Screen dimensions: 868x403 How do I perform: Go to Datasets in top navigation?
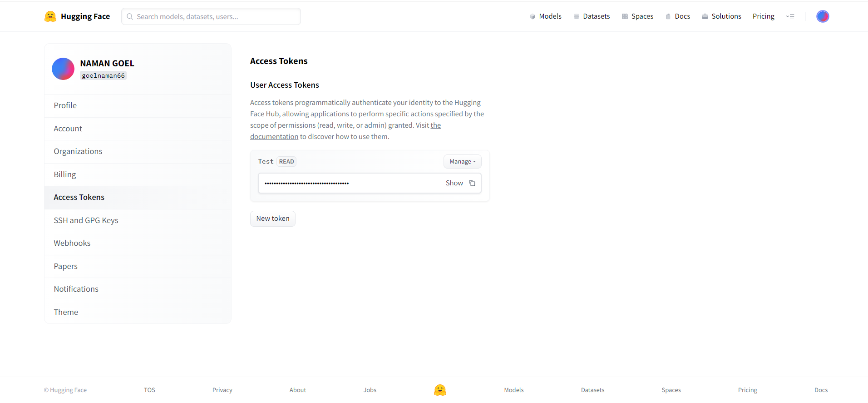tap(592, 16)
